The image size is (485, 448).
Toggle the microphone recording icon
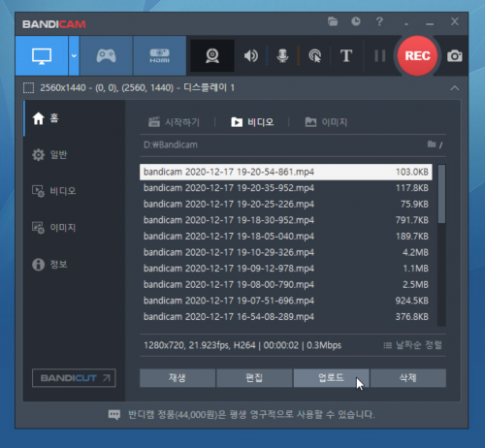(x=282, y=56)
